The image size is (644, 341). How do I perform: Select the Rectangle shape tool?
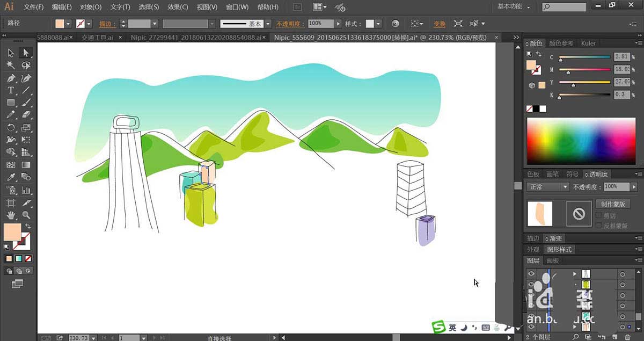pos(11,103)
